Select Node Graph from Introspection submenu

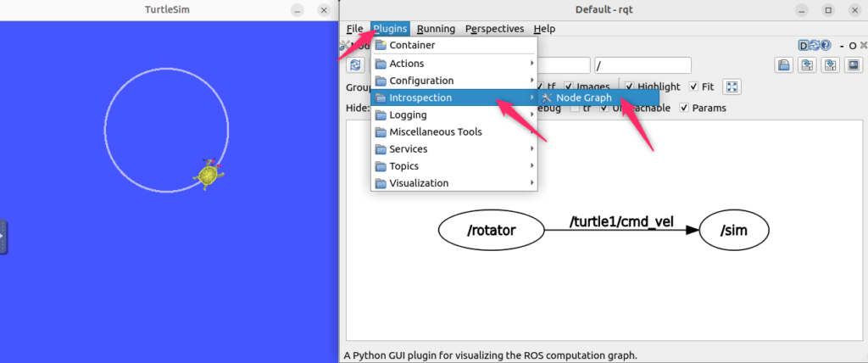[x=583, y=98]
